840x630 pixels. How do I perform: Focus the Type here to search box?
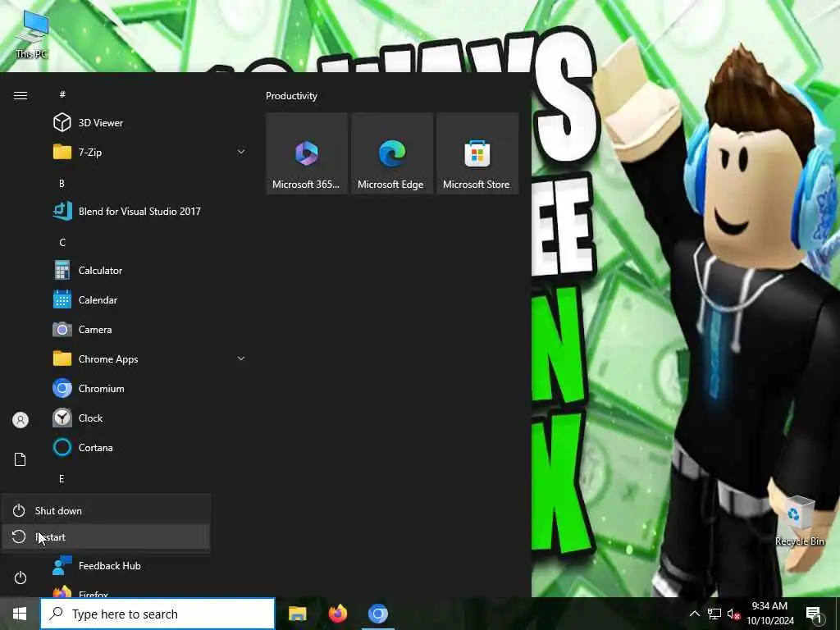pyautogui.click(x=157, y=614)
